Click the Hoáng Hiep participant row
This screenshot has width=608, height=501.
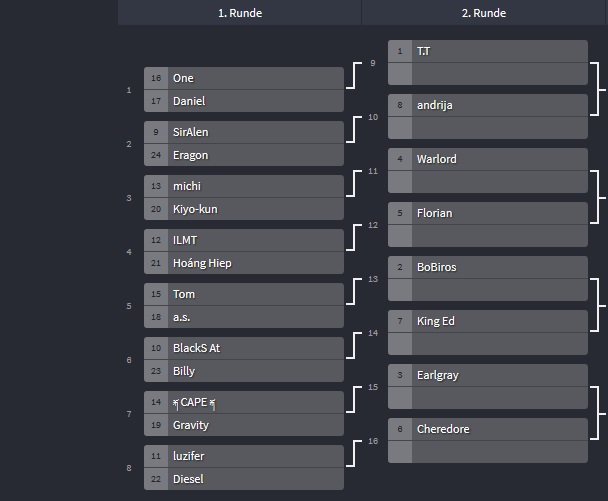coord(244,263)
